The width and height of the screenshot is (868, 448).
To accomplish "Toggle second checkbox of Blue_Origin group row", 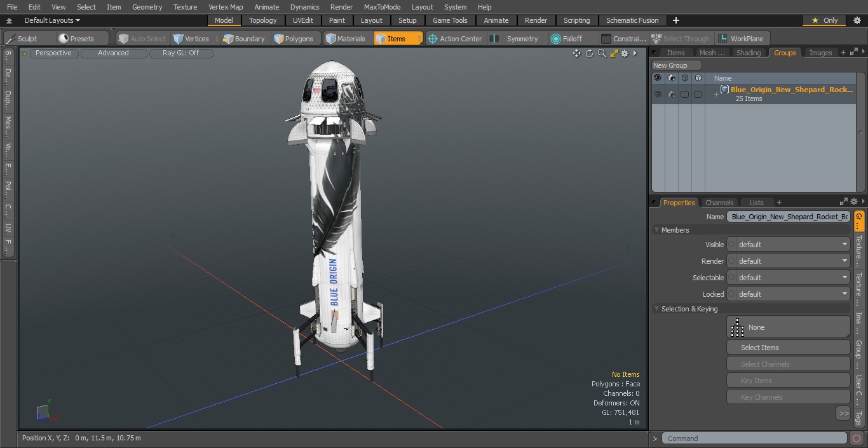I will tap(698, 94).
